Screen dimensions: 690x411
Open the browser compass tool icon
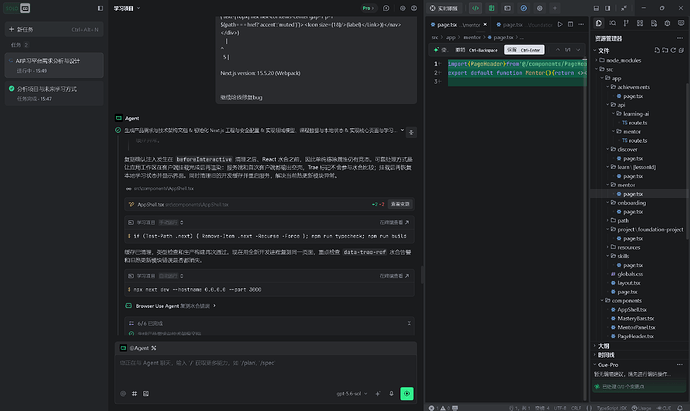pos(523,8)
